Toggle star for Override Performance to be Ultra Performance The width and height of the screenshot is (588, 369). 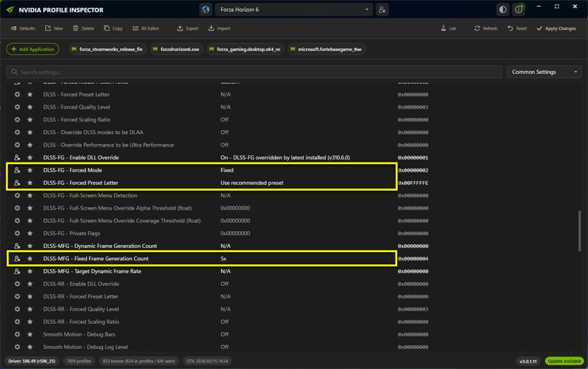coord(30,145)
